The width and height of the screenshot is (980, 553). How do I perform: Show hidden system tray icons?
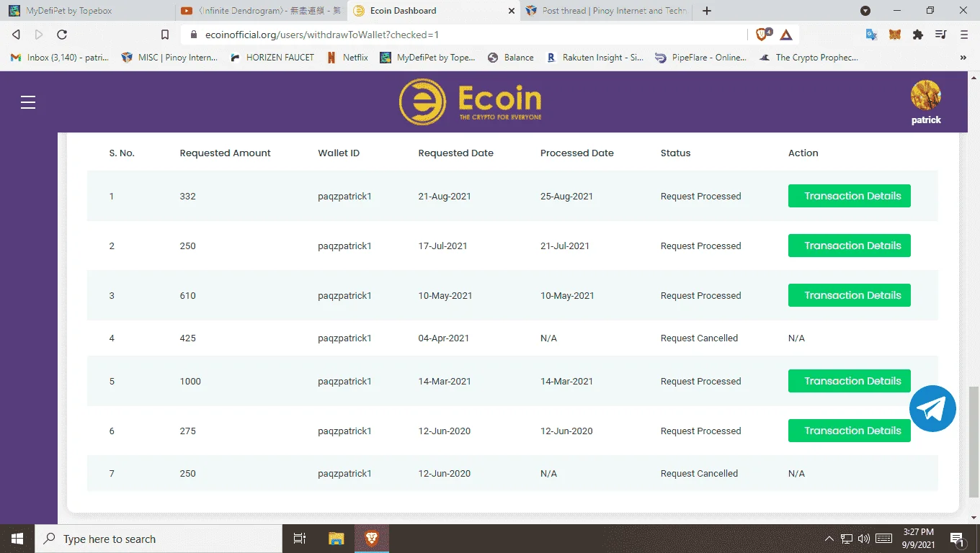point(829,539)
